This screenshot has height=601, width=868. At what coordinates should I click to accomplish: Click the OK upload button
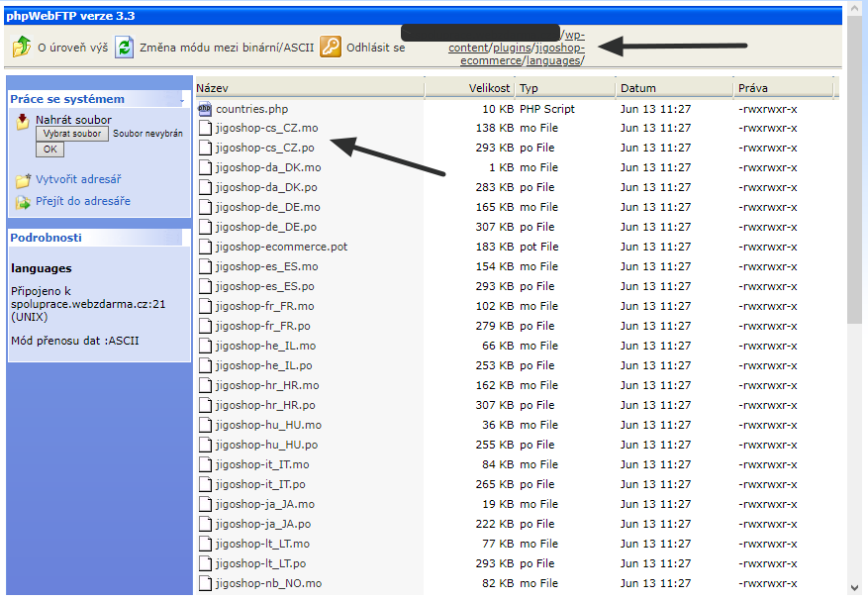point(49,149)
